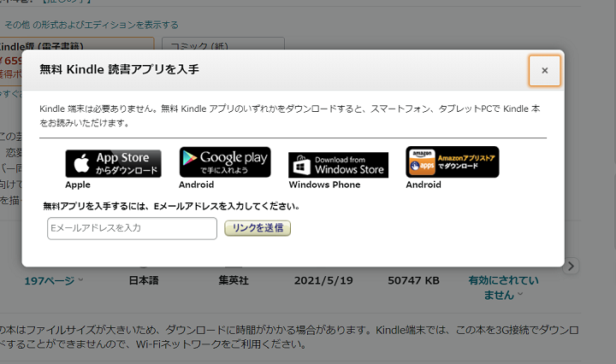Viewport: 616px width, 364px height.
Task: Click the dialog title 無料 Kindle 読書アプリを入手
Action: pos(119,69)
